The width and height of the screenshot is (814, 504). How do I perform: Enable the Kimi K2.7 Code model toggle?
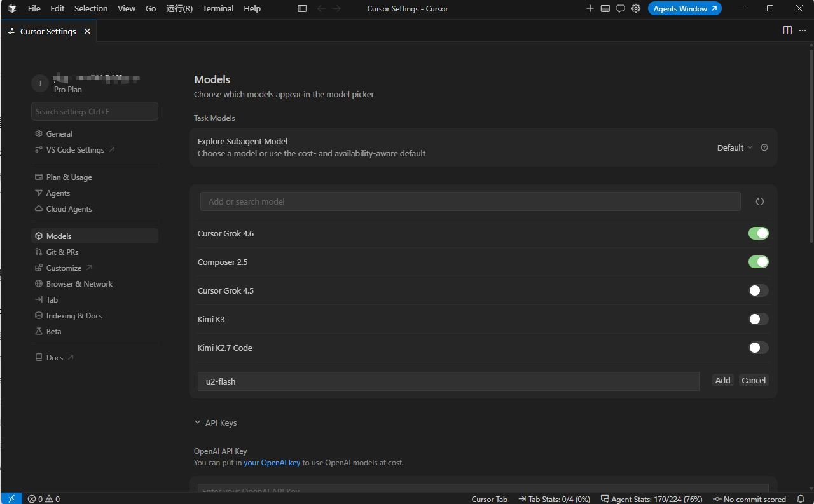759,348
